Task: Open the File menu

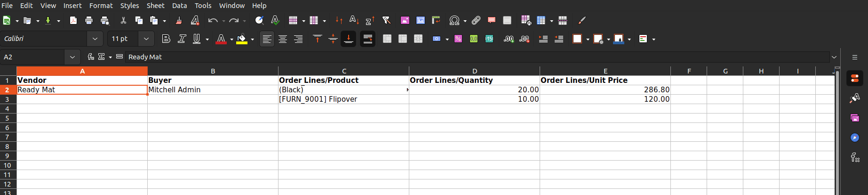Action: click(7, 5)
